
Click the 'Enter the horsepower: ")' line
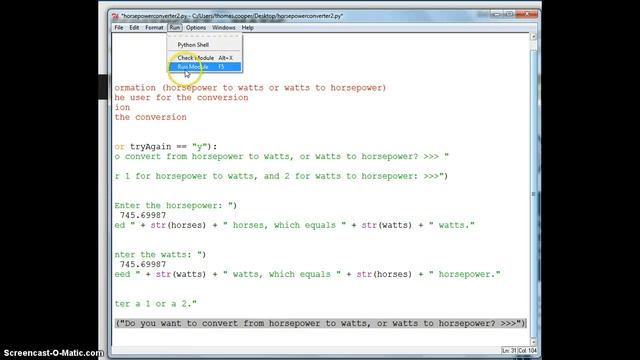176,206
